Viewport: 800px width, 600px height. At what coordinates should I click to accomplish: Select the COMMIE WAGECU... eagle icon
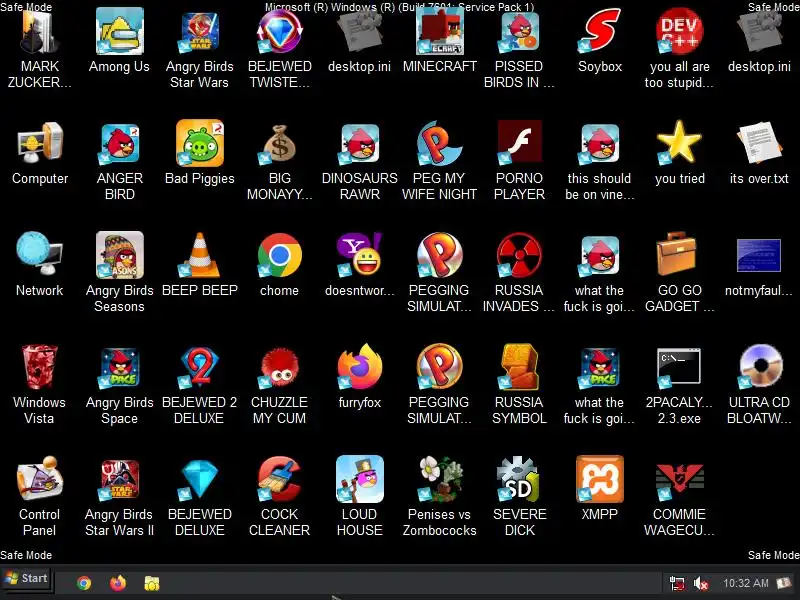tap(679, 481)
